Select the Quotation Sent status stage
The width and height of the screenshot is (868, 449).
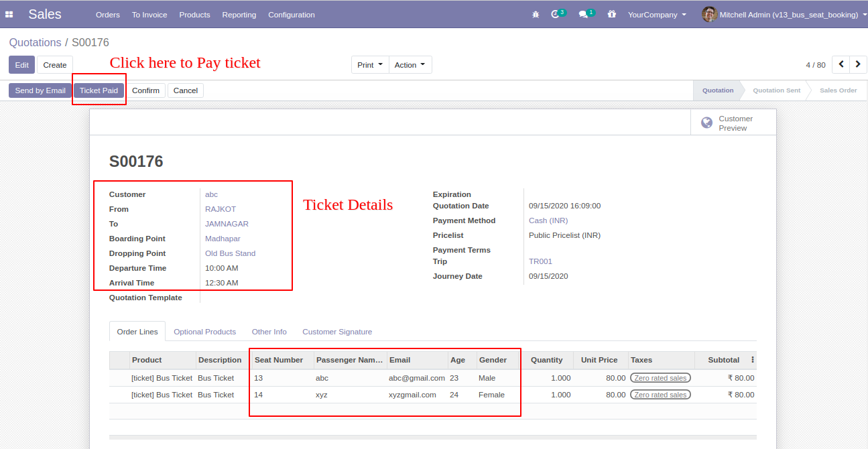[776, 90]
